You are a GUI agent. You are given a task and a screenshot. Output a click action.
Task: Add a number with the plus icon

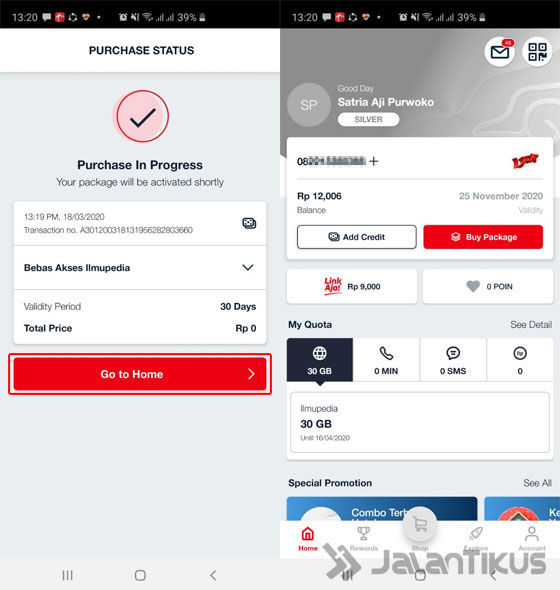pos(374,161)
